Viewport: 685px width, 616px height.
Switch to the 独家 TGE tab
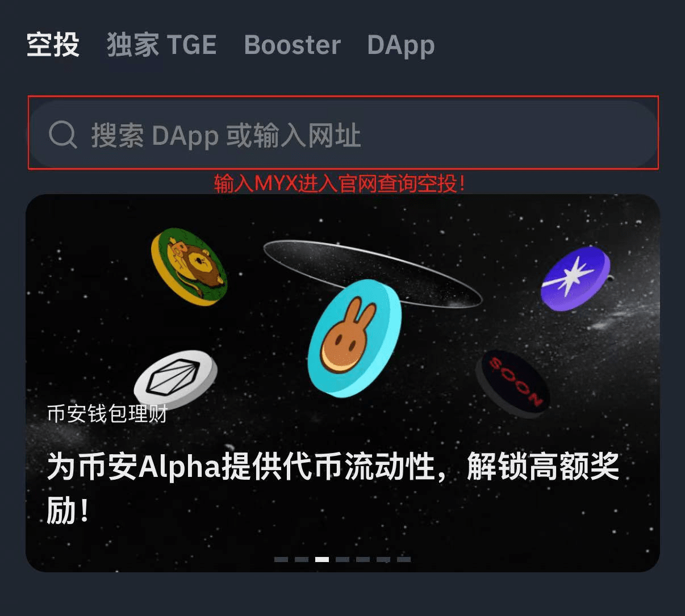coord(162,45)
